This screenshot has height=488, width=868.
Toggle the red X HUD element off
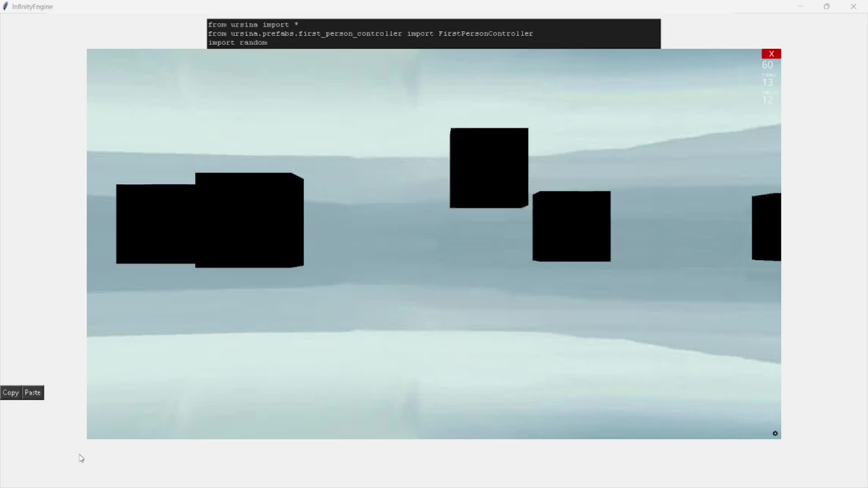click(772, 54)
